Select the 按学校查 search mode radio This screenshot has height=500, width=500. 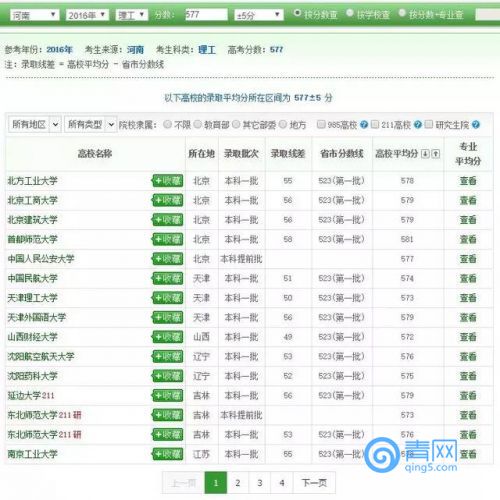pos(349,13)
